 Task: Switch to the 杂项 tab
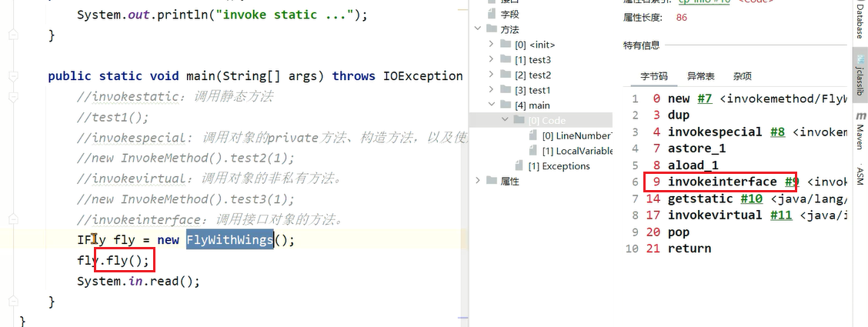tap(743, 76)
